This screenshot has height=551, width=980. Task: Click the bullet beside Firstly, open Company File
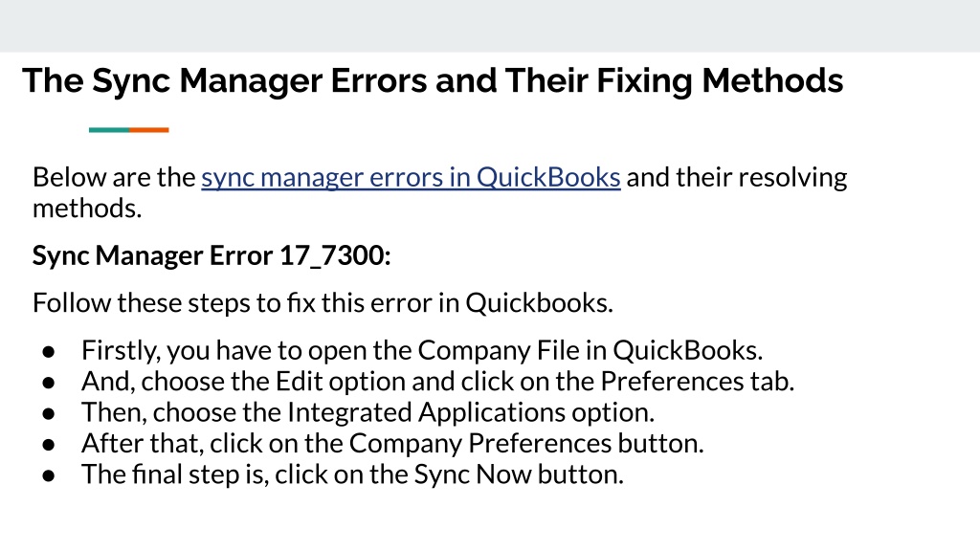(49, 352)
